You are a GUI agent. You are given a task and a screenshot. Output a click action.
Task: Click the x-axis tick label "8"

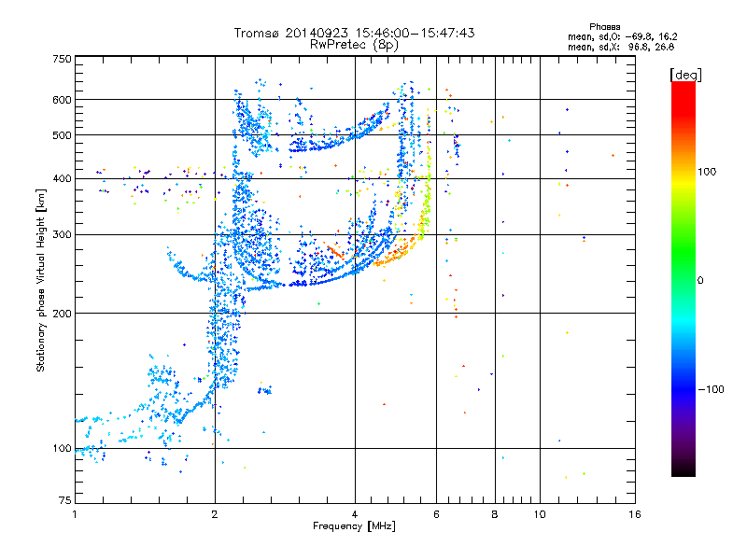coord(495,514)
